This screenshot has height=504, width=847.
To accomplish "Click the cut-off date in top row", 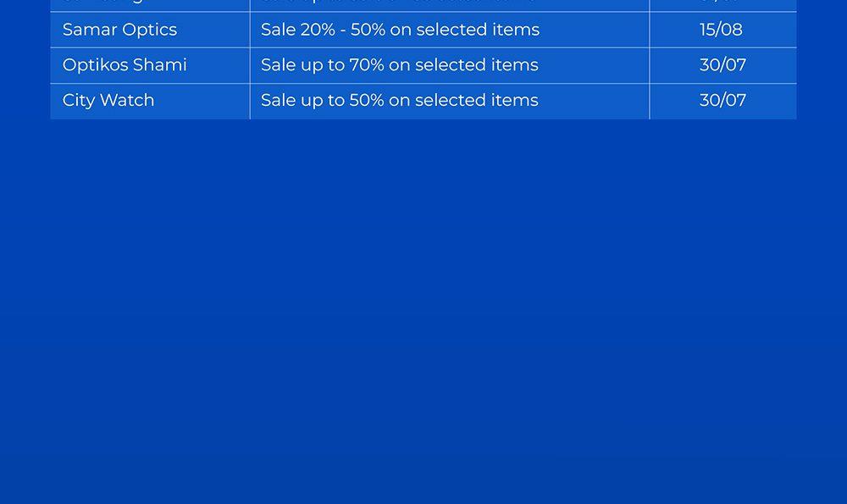I will (x=722, y=3).
